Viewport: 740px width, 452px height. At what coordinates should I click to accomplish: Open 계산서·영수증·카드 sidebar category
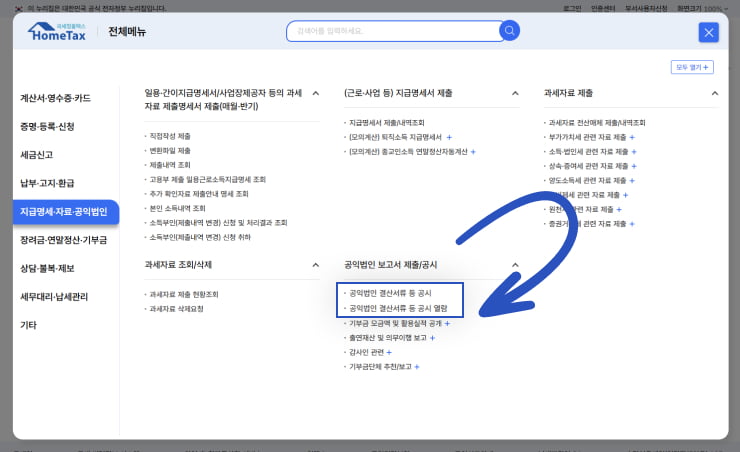55,98
